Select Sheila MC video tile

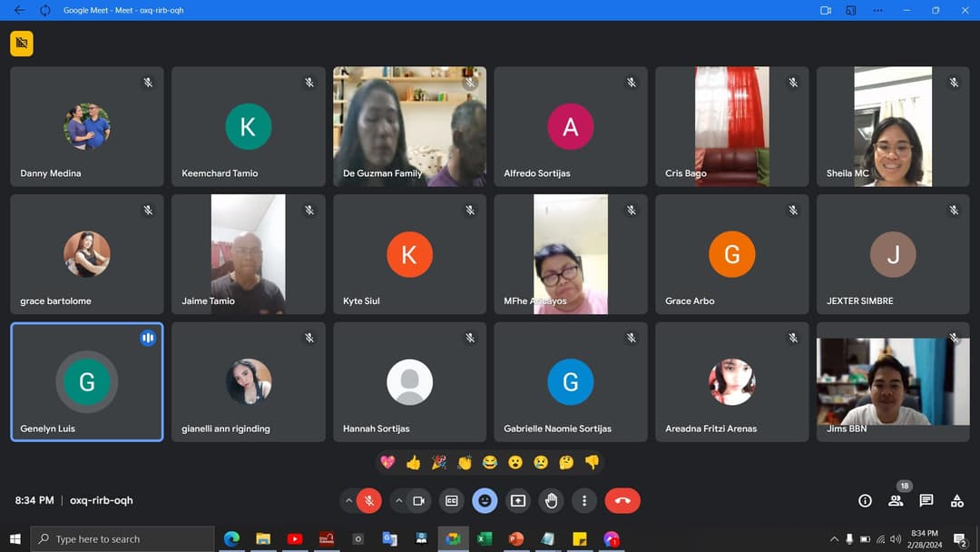coord(893,126)
